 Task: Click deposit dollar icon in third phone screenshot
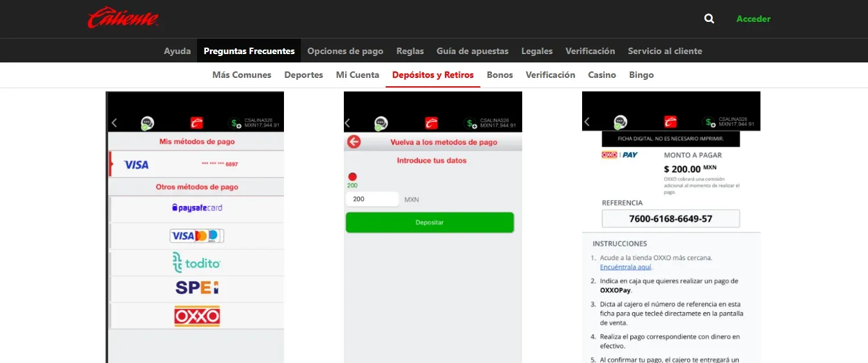[710, 123]
